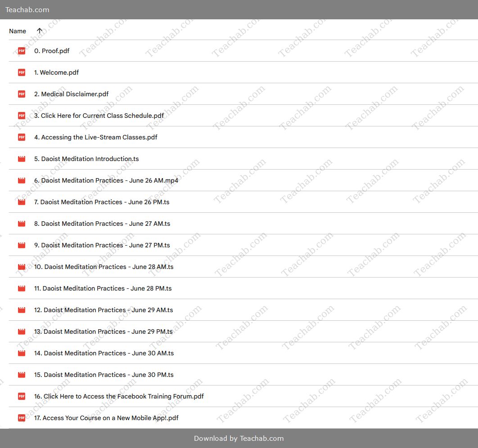Image resolution: width=478 pixels, height=448 pixels.
Task: Click the video icon for June 29 PM.ts
Action: (x=22, y=332)
